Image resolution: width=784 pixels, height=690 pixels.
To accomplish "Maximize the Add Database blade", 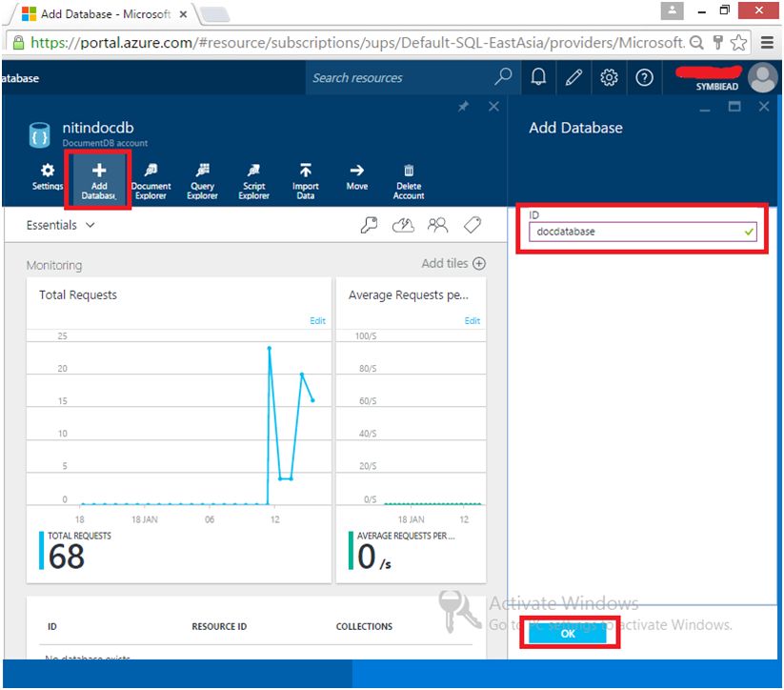I will pyautogui.click(x=734, y=106).
